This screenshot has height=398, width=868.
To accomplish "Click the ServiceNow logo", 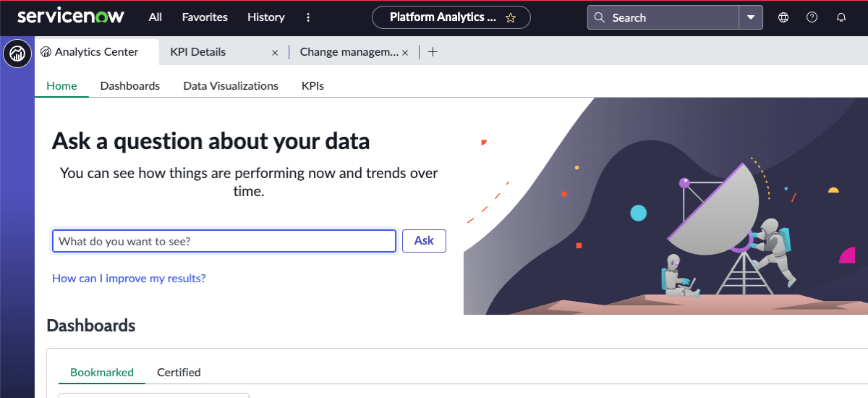I will (x=71, y=17).
